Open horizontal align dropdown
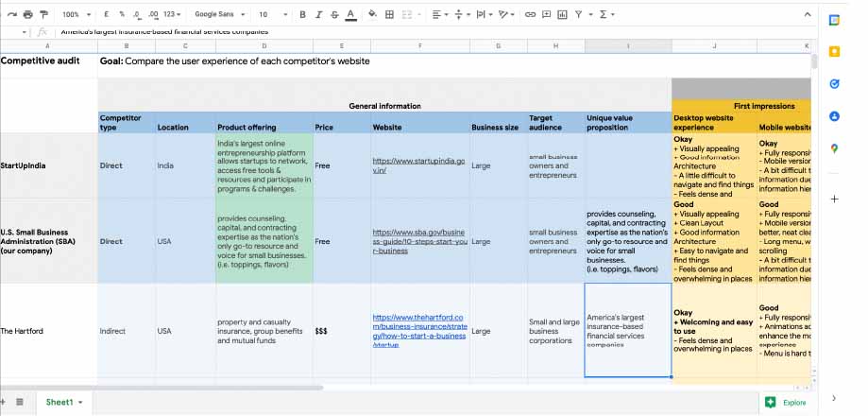 click(440, 14)
